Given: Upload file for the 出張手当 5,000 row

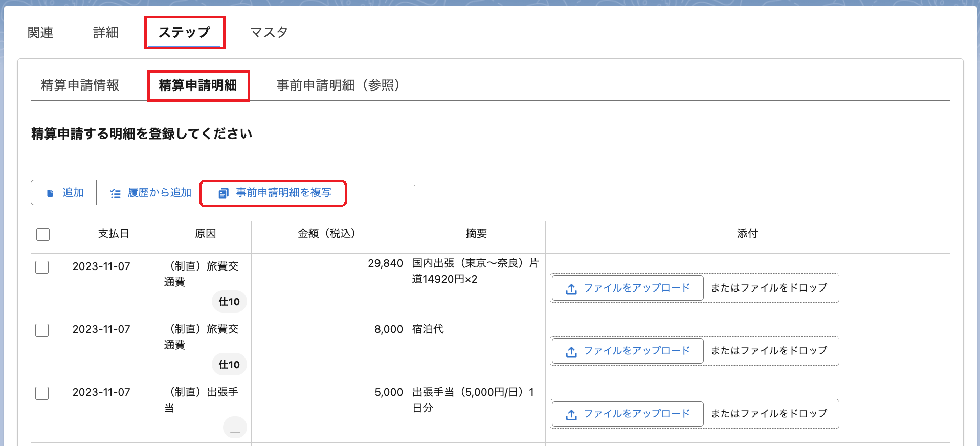Looking at the screenshot, I should (628, 414).
